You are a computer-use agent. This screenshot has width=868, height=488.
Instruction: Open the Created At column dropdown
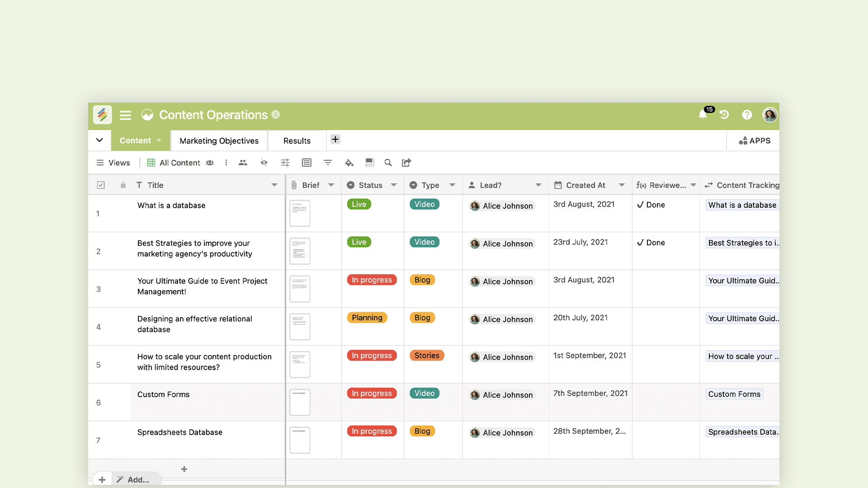click(622, 185)
